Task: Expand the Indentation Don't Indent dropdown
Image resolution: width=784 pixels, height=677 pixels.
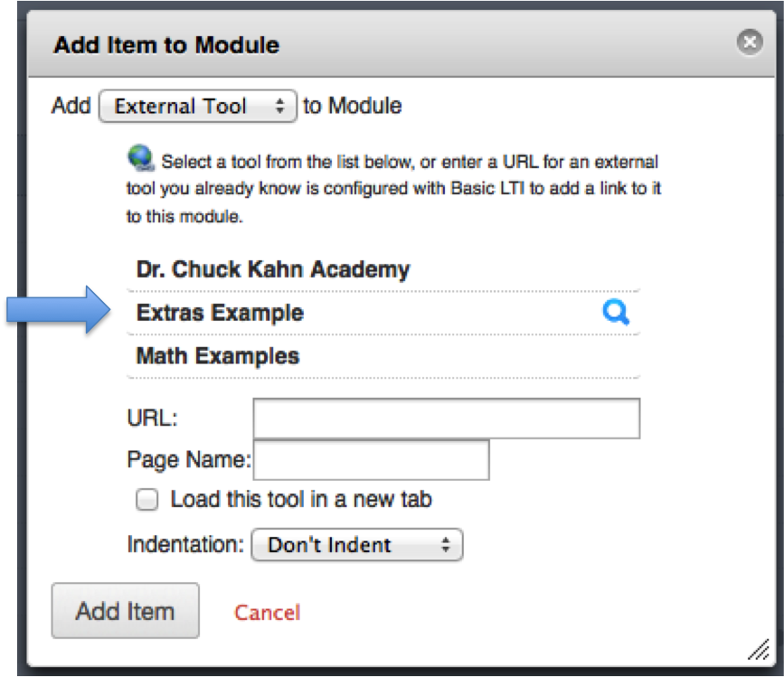Action: (x=356, y=545)
